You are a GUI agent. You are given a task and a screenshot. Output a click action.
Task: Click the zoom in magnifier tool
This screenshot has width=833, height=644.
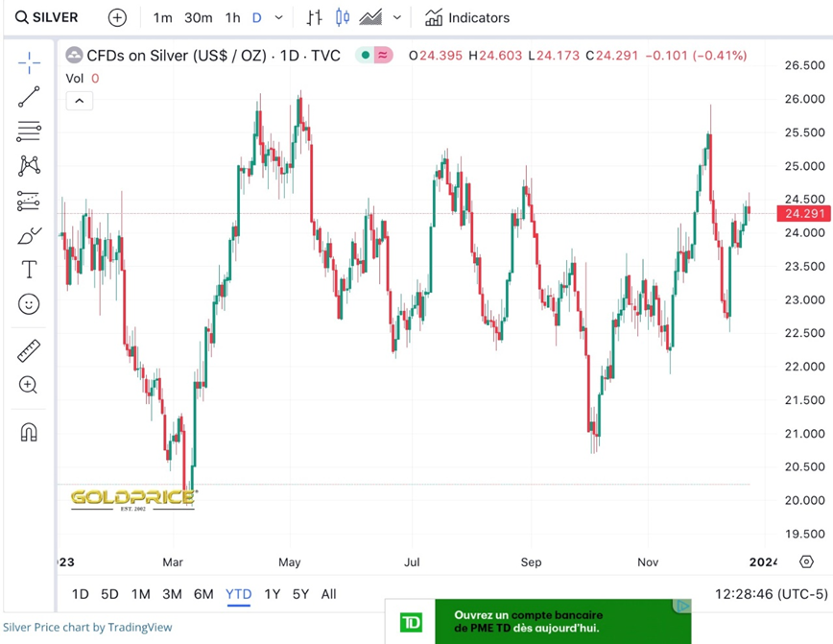29,385
